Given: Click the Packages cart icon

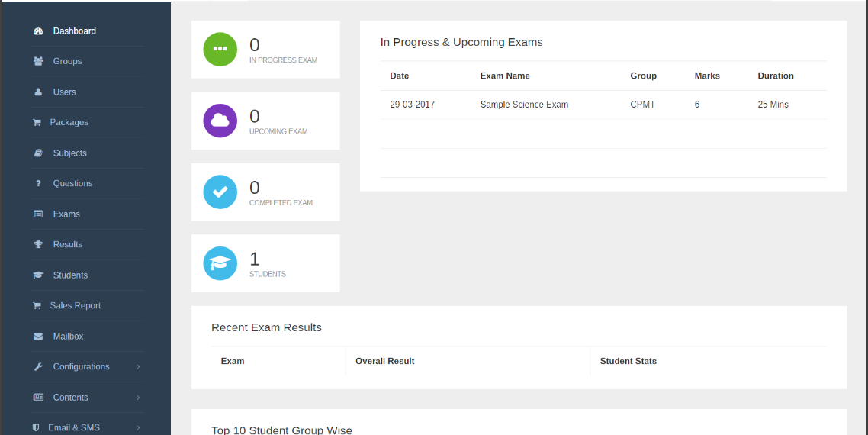Looking at the screenshot, I should [37, 122].
